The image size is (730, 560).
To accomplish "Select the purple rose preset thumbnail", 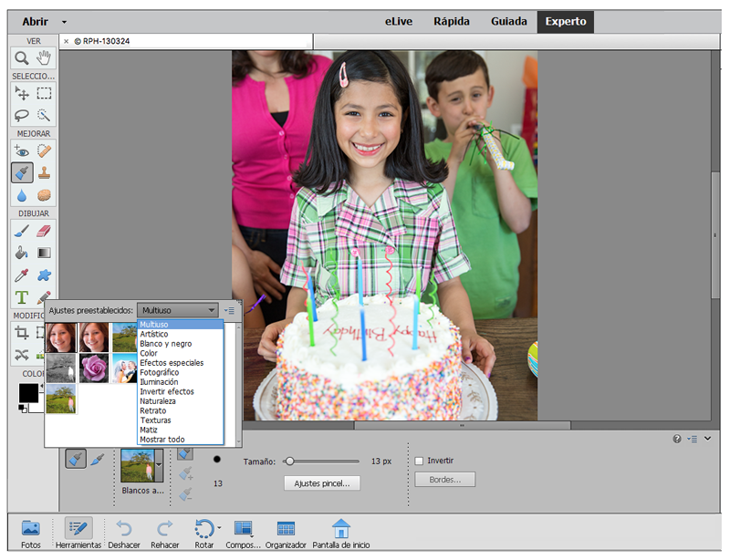I will click(x=94, y=368).
